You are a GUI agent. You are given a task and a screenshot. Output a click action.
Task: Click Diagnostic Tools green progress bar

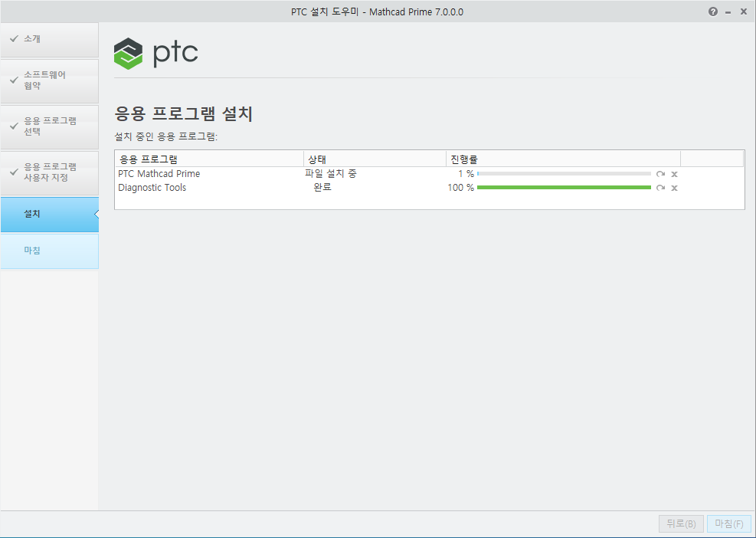coord(564,187)
